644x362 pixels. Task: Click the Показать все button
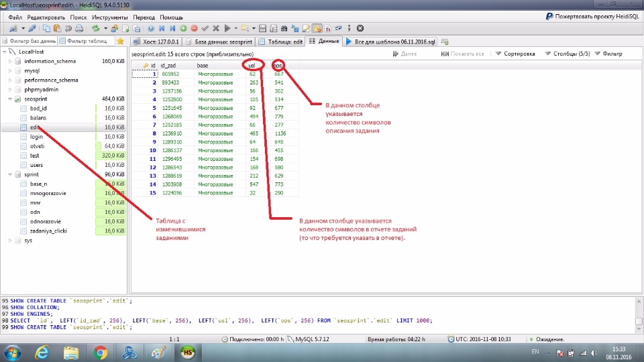(462, 54)
